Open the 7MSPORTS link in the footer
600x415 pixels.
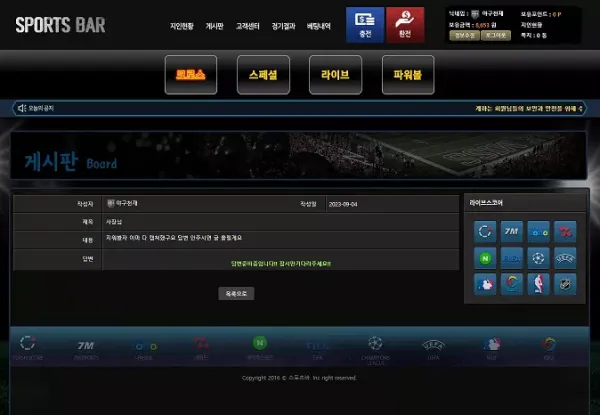(86, 350)
